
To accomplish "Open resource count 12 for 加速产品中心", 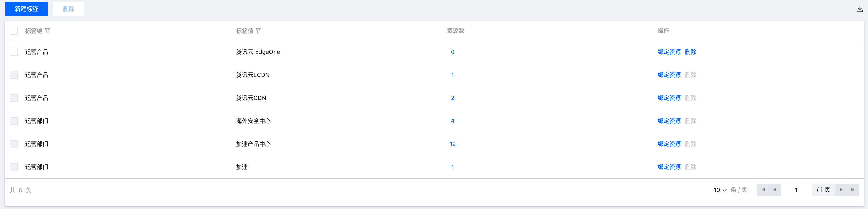I will (452, 144).
